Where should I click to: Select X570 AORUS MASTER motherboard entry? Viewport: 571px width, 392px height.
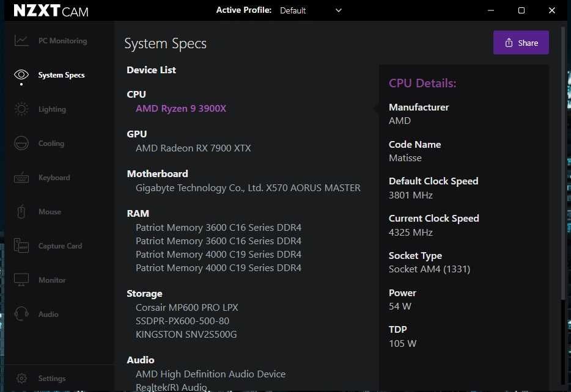tap(248, 187)
